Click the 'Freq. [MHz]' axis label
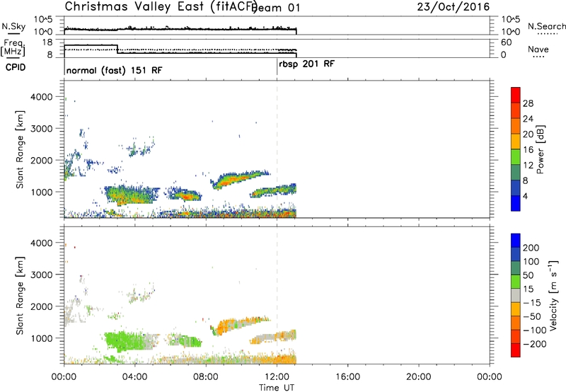Screen dimensions: 566x392 point(13,47)
